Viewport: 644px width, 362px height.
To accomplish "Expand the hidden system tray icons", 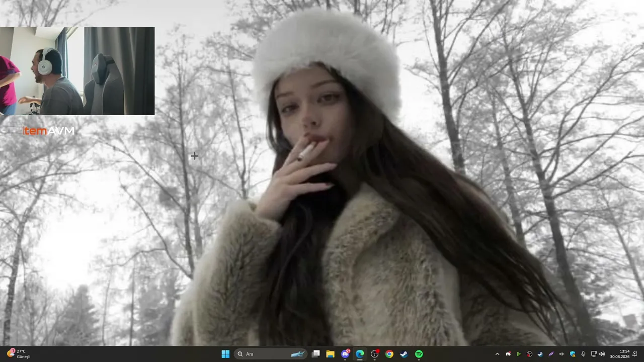I will [x=497, y=354].
